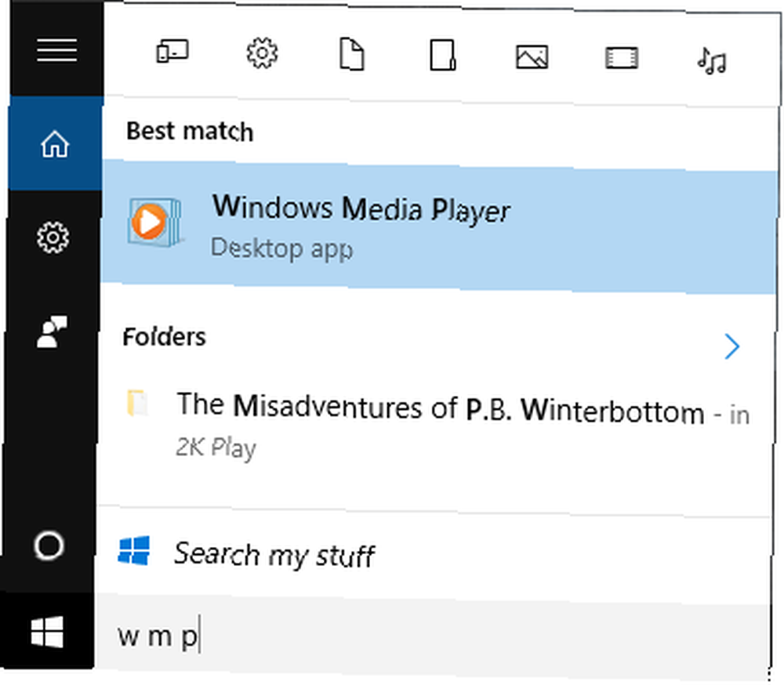Image resolution: width=784 pixels, height=685 pixels.
Task: Open the Windows Media Player result
Action: [x=438, y=227]
